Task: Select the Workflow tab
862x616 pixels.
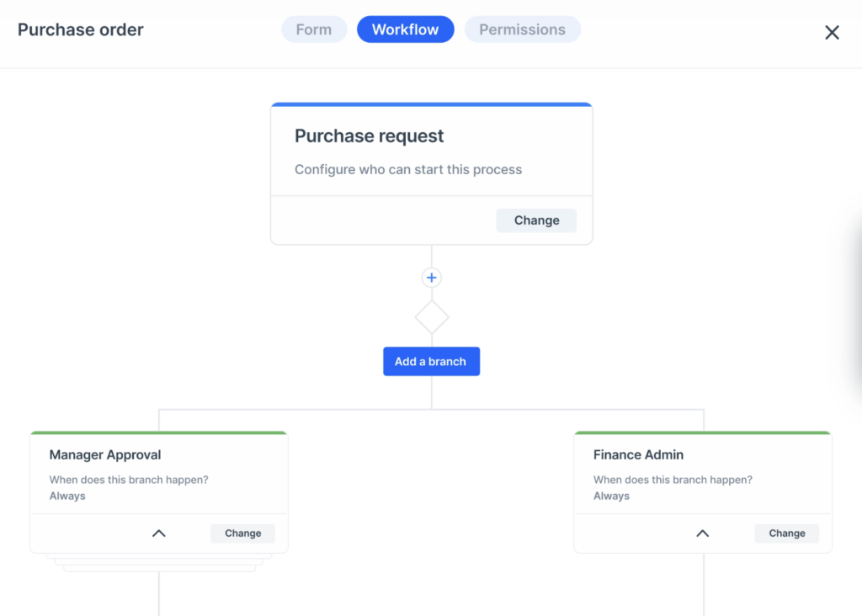Action: [405, 29]
